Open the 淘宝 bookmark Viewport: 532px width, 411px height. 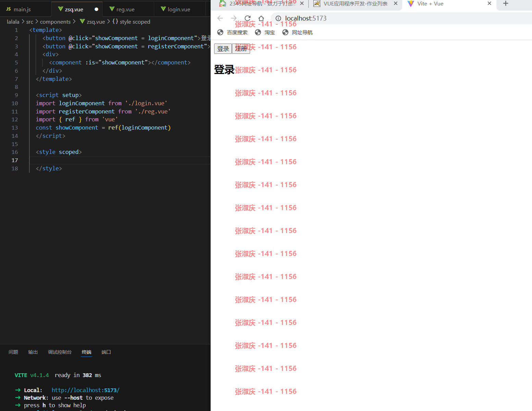click(265, 32)
